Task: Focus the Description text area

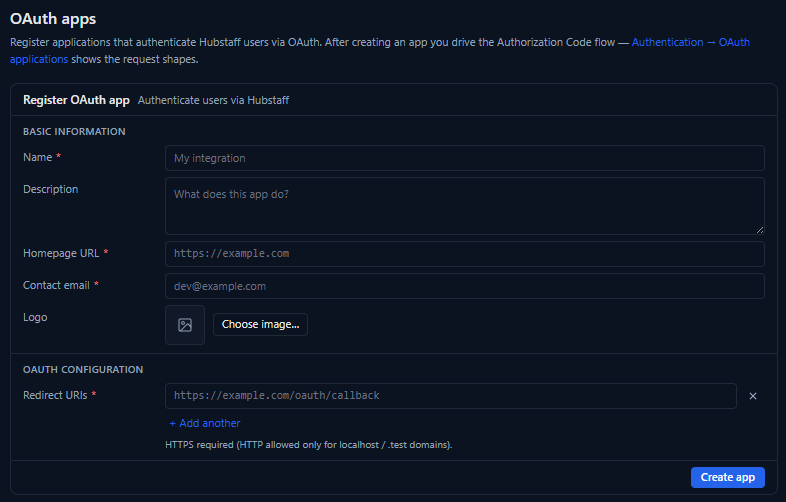Action: [465, 206]
